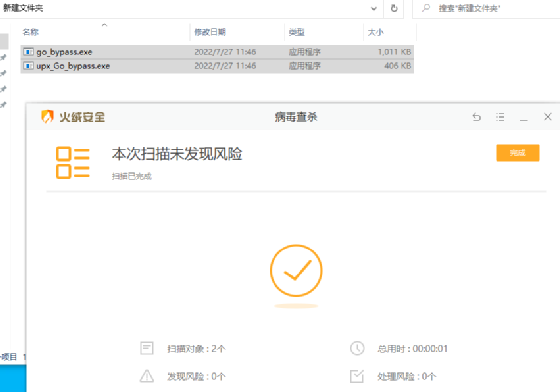Click the Huorong Security shield logo
The width and height of the screenshot is (560, 392).
pos(47,116)
